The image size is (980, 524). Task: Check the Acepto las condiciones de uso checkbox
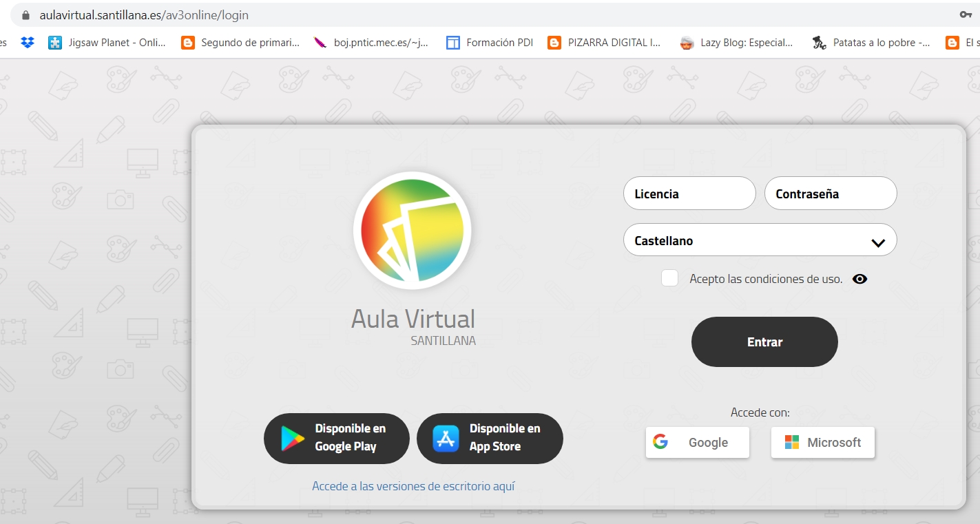click(x=669, y=277)
